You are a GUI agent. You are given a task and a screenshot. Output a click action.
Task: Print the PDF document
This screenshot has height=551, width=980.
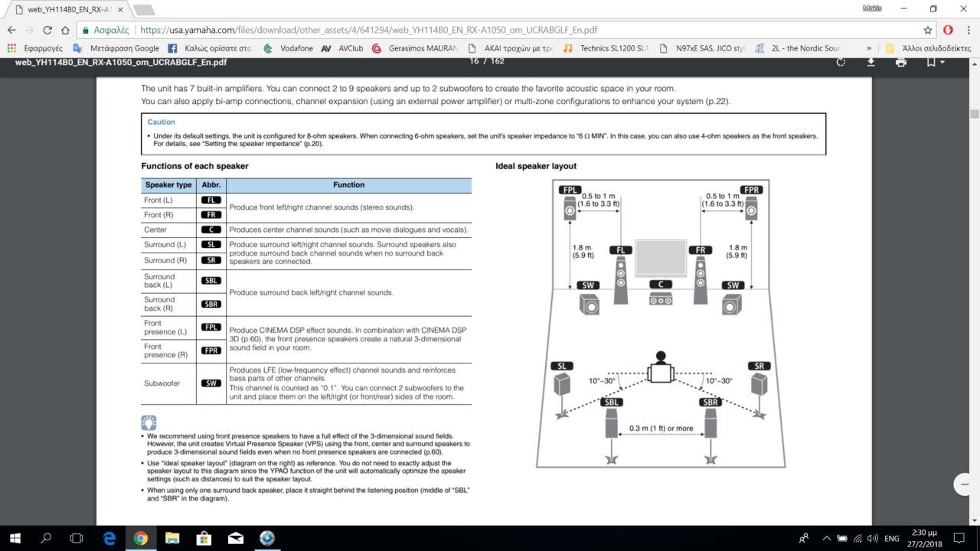click(x=900, y=62)
